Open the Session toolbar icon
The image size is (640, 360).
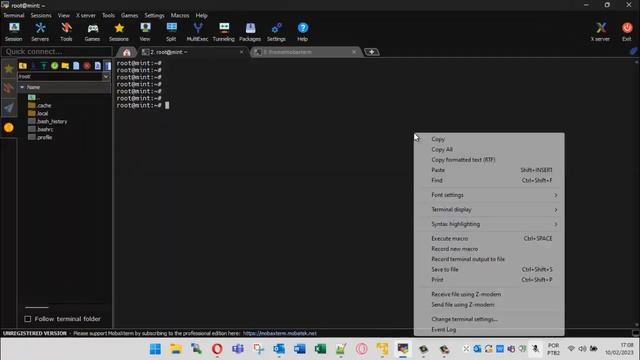[x=14, y=32]
